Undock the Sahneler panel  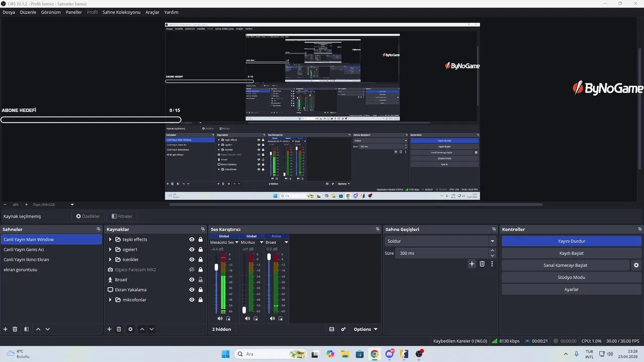tap(99, 229)
